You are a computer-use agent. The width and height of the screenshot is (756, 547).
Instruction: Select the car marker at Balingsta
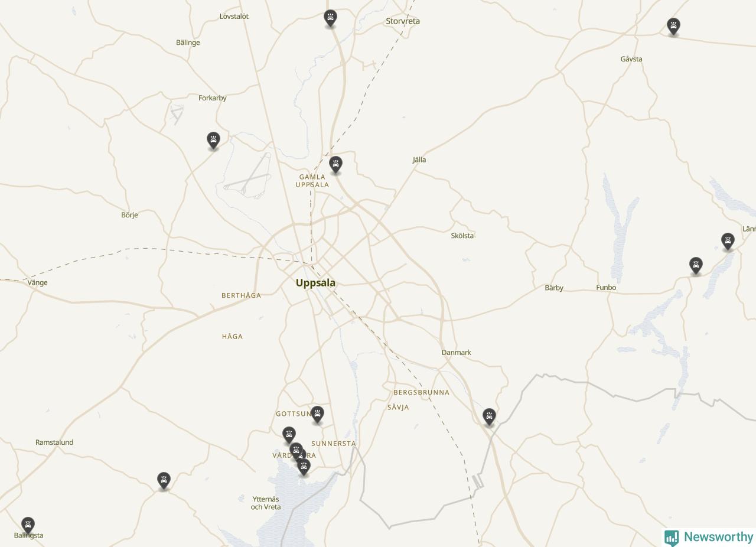coord(28,525)
